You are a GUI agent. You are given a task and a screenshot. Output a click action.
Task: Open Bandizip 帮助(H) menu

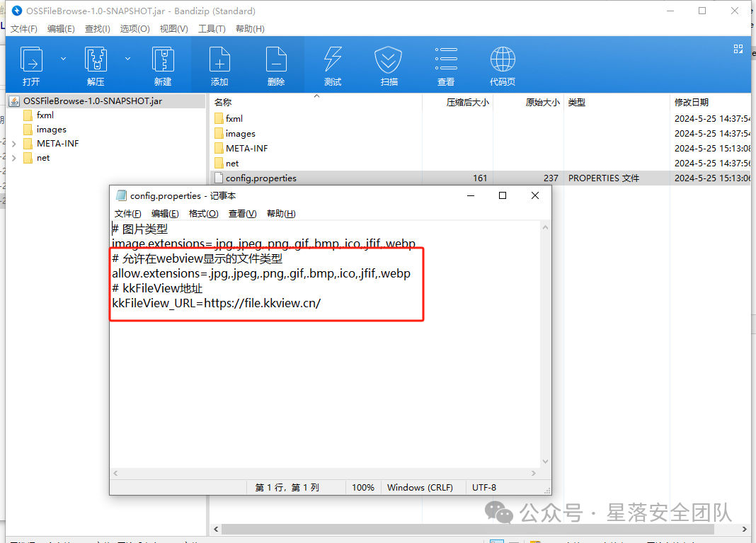pos(251,29)
